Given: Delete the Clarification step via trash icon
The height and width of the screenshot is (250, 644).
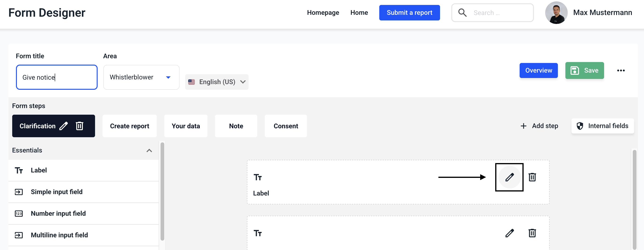Looking at the screenshot, I should coord(80,126).
